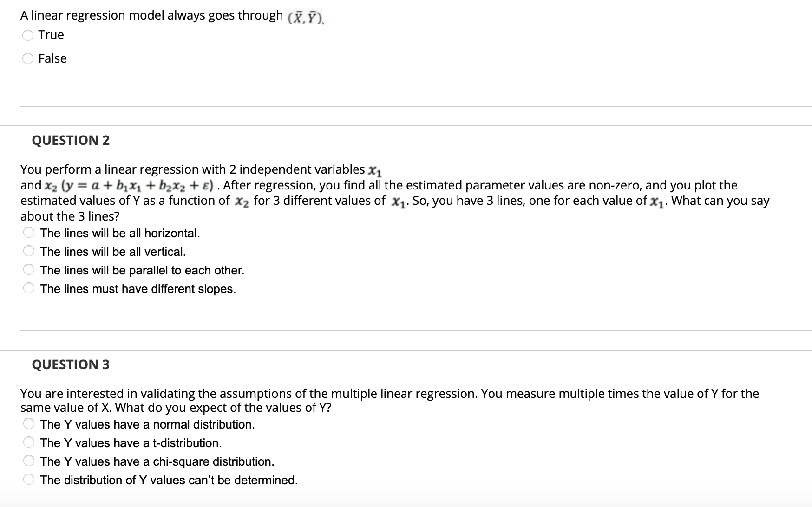This screenshot has height=507, width=812.
Task: Click the normal distribution answer label
Action: 147,424
